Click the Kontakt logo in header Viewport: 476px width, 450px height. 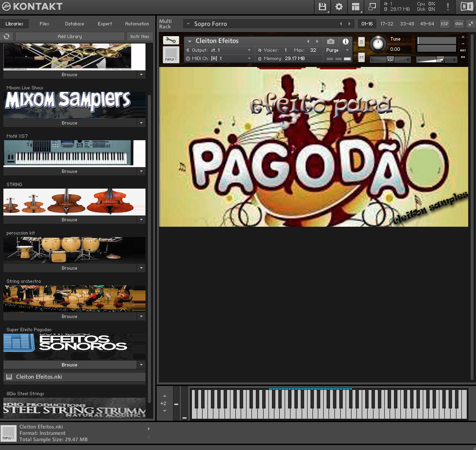32,6
